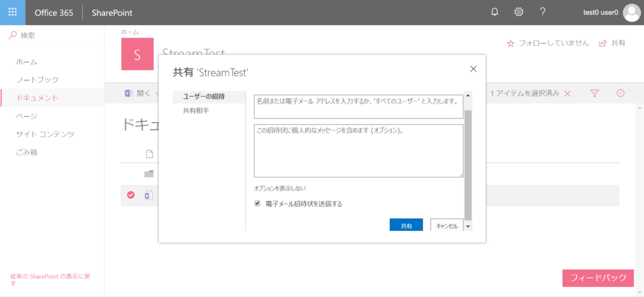Click the dialog's vertical scrollbar thumb
The height and width of the screenshot is (297, 644).
468,165
